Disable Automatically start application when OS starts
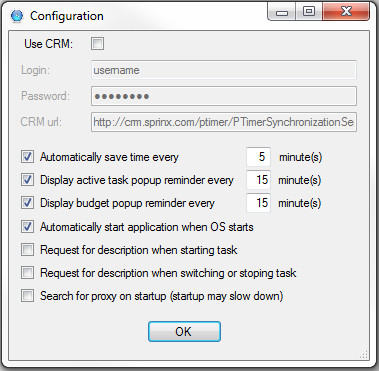 tap(27, 227)
